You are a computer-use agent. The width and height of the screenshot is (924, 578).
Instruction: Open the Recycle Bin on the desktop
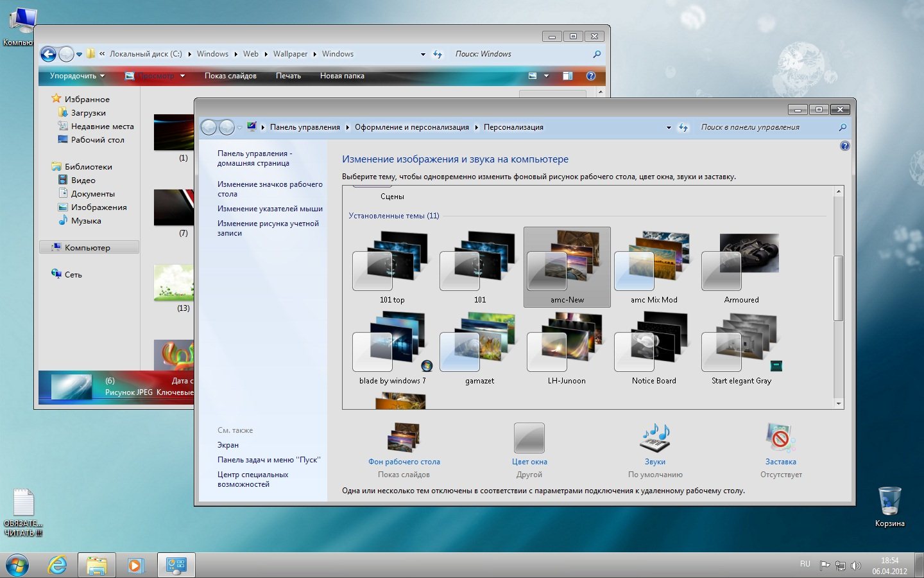pyautogui.click(x=889, y=501)
